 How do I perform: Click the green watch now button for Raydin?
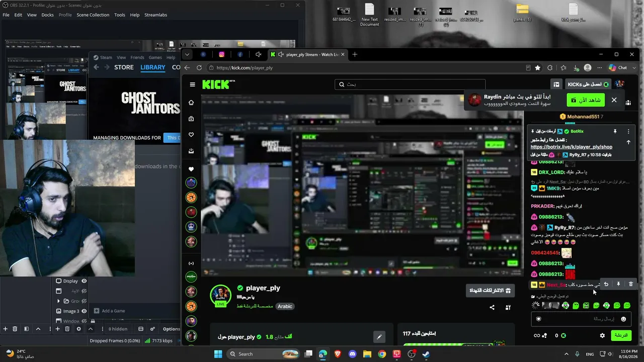pos(586,100)
